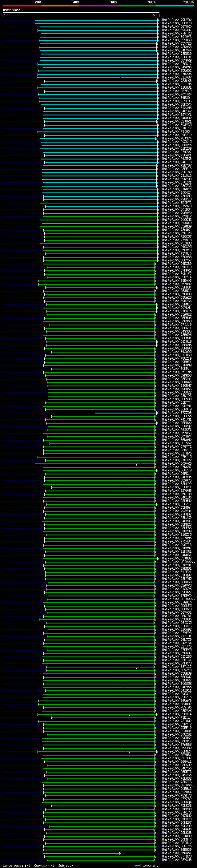Click the UniRef100_Q7MXT5 label
The height and width of the screenshot is (868, 197).
(177, 311)
